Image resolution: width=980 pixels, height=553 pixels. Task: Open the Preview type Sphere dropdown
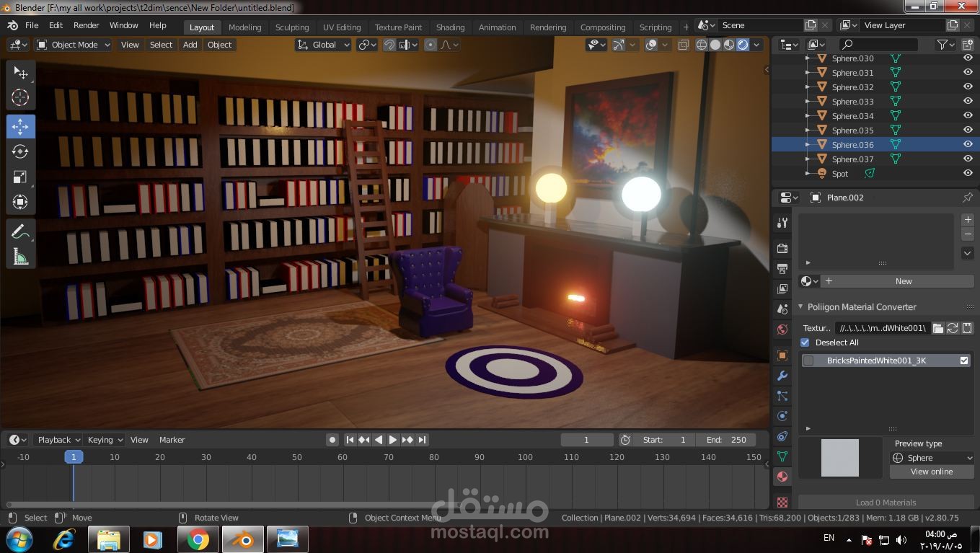click(932, 458)
